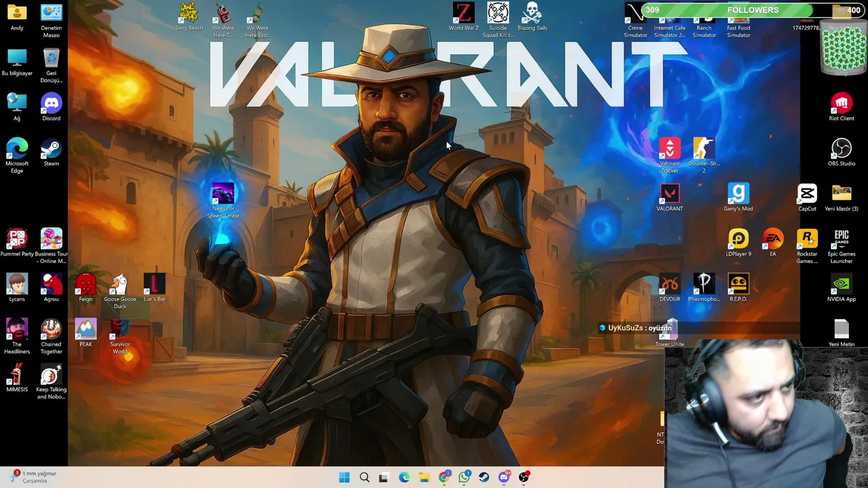
Task: Select the Bu bilgisayar icon
Action: click(17, 62)
